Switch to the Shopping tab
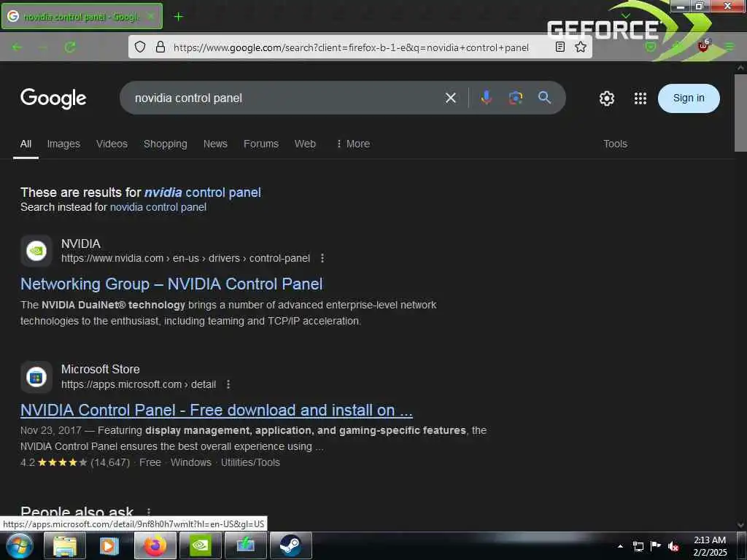The height and width of the screenshot is (560, 747). click(x=166, y=144)
